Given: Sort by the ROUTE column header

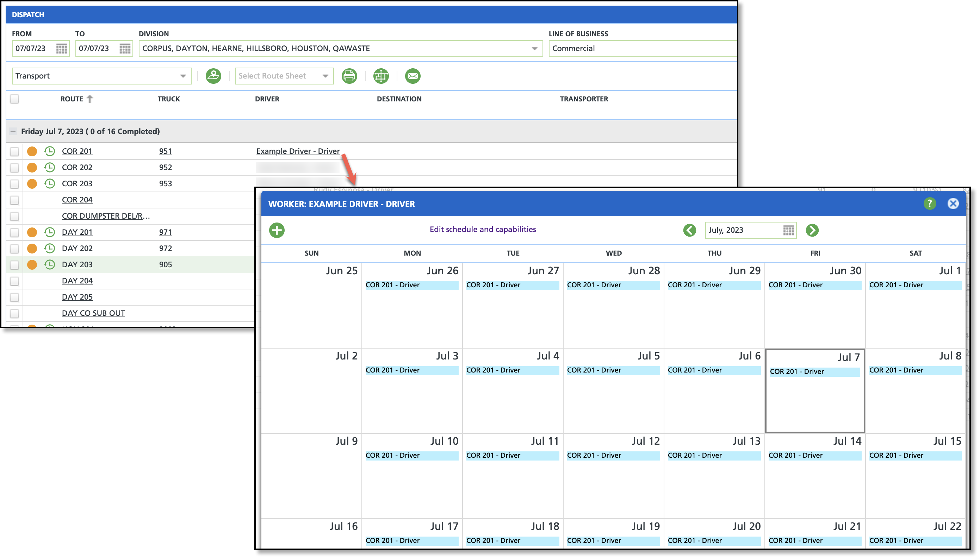Looking at the screenshot, I should [x=72, y=99].
